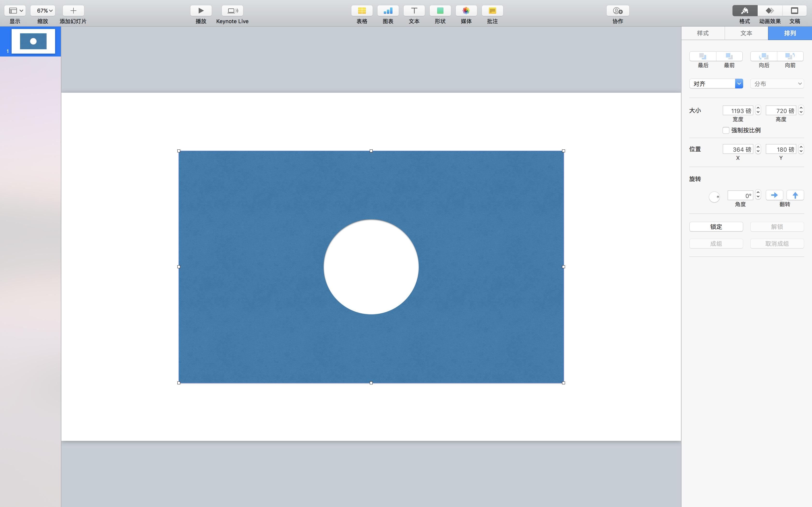
Task: Add a Comment note
Action: click(492, 11)
